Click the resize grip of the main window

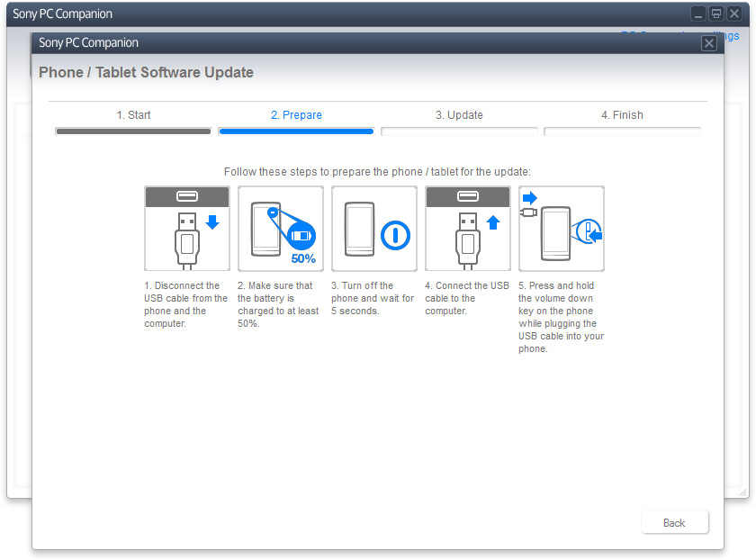744,492
